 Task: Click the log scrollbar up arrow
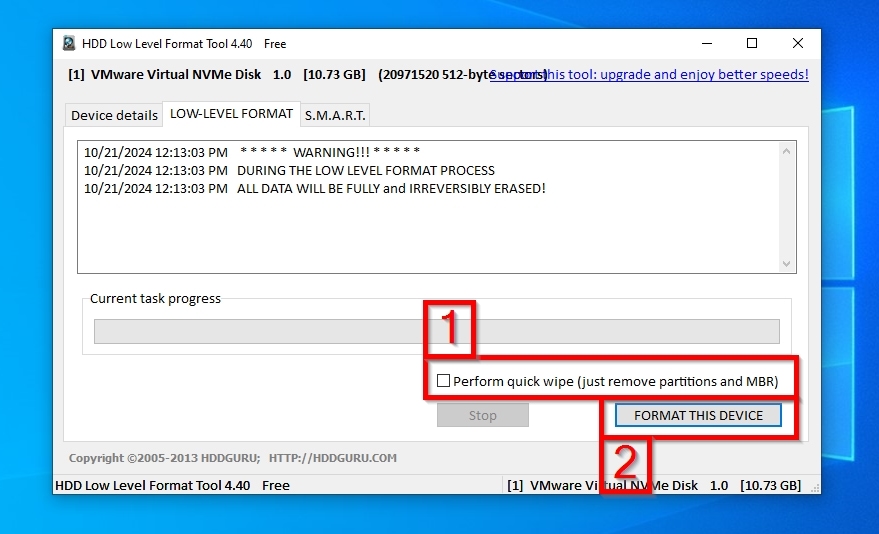[787, 152]
